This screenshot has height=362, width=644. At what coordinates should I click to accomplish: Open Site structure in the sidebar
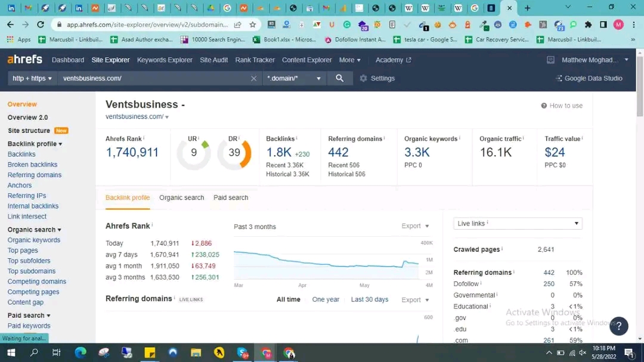29,131
